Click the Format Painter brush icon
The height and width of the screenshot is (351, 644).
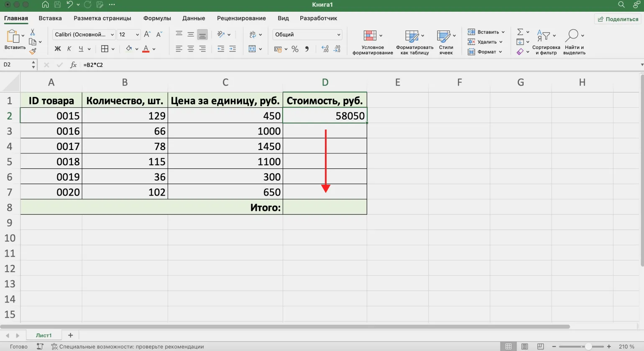tap(33, 51)
